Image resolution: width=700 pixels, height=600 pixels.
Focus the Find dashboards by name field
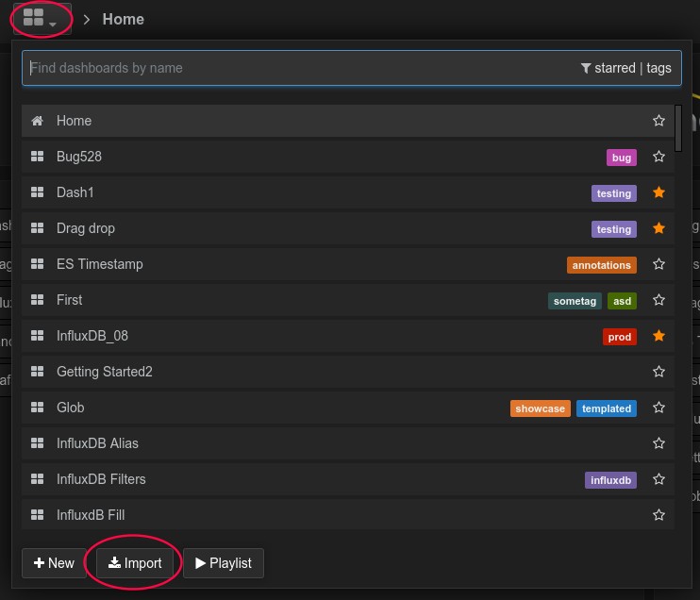pyautogui.click(x=283, y=68)
